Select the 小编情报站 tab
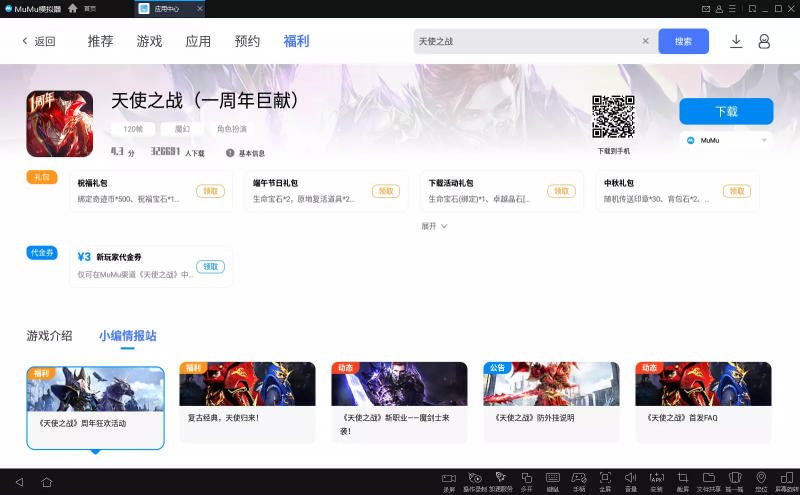 click(x=128, y=336)
